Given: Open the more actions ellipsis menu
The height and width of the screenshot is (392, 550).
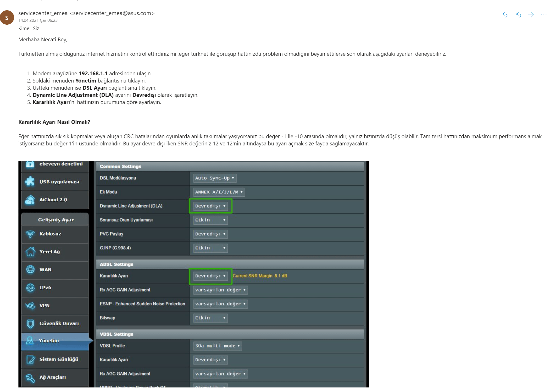Looking at the screenshot, I should 544,15.
